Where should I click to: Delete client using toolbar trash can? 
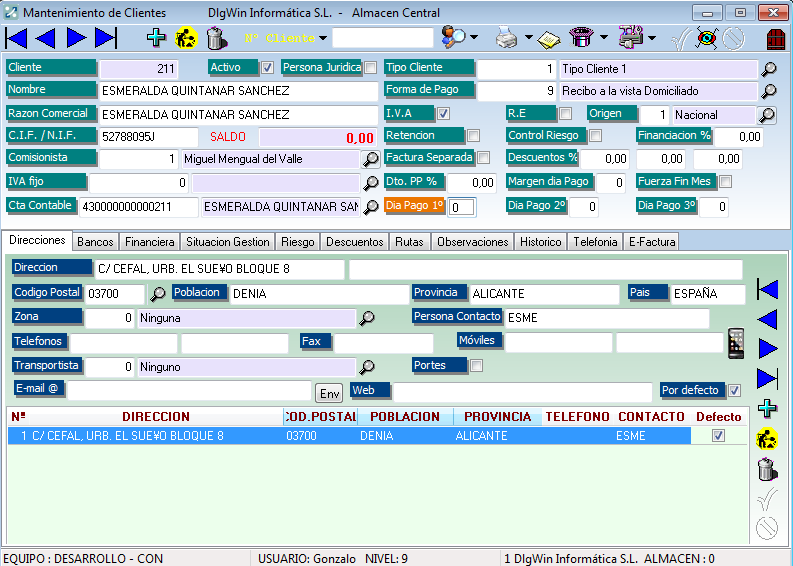point(216,38)
